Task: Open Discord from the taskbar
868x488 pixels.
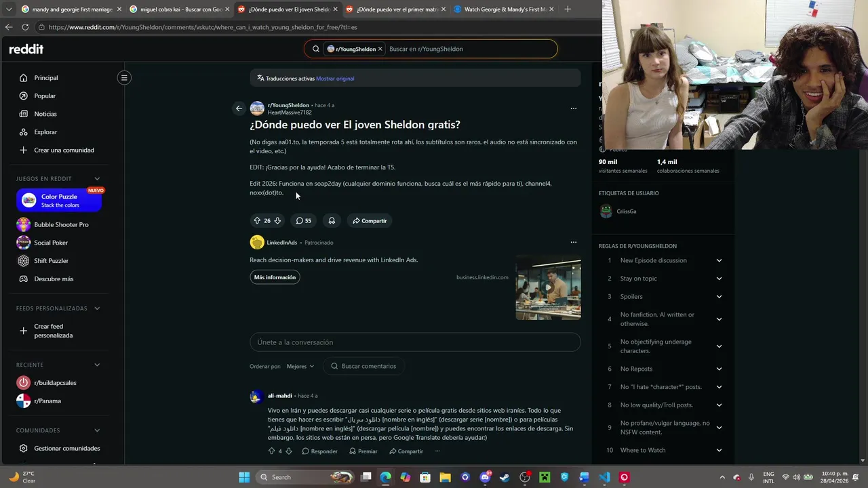Action: [x=485, y=477]
